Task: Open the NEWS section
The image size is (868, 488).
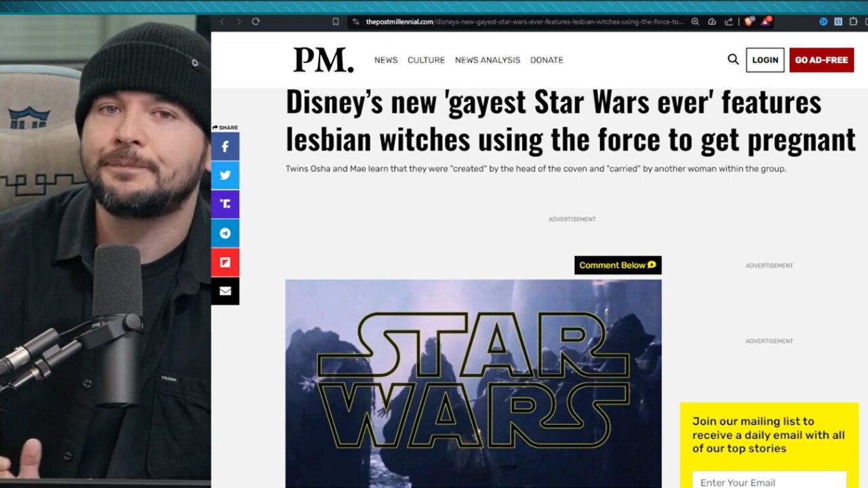Action: 386,60
